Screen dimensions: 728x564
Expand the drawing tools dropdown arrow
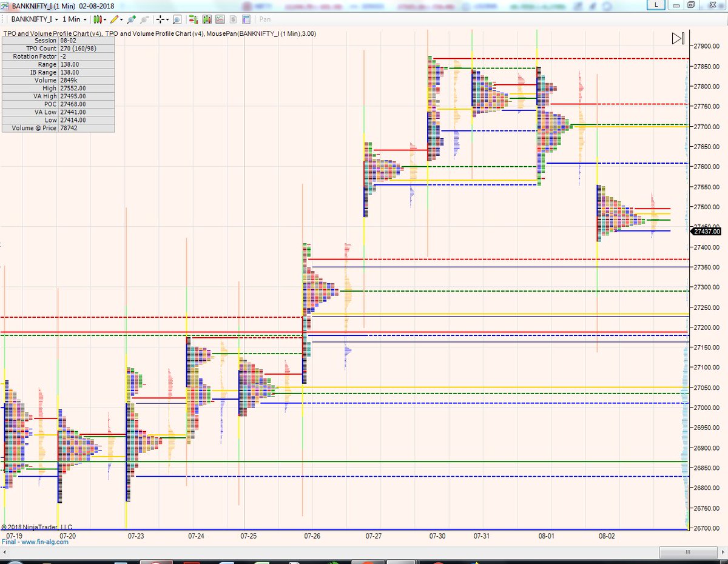pyautogui.click(x=122, y=19)
